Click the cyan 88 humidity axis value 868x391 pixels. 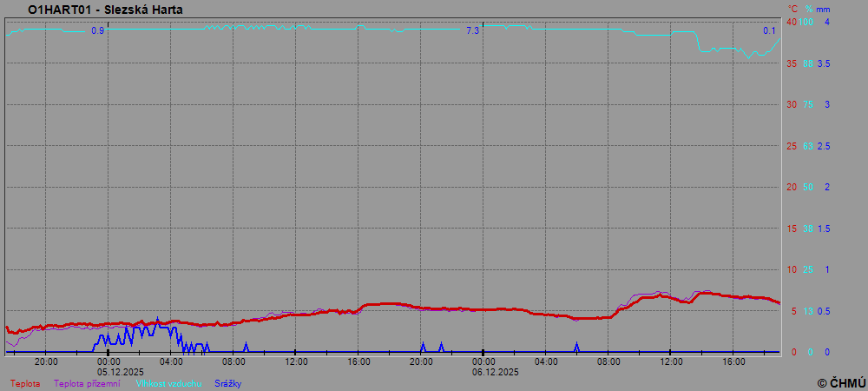coord(807,63)
